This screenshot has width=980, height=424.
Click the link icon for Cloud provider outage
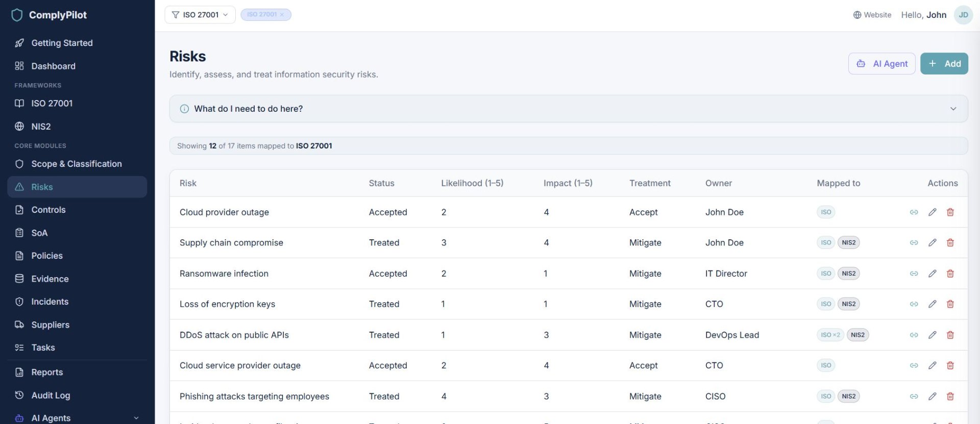click(x=914, y=212)
